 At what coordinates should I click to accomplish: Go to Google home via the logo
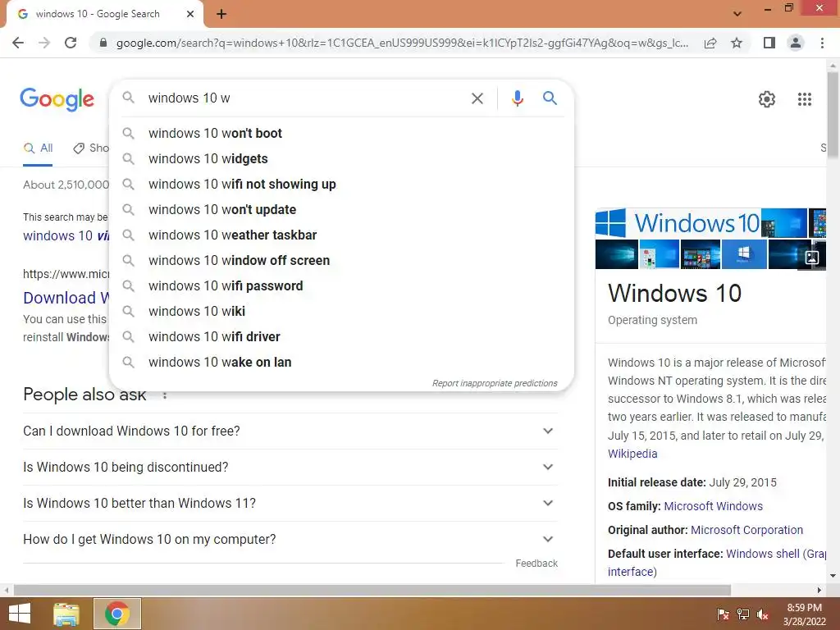[57, 99]
